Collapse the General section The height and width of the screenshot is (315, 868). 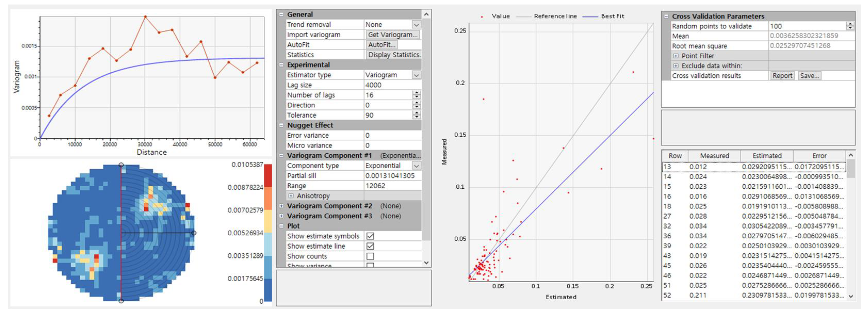pyautogui.click(x=281, y=14)
